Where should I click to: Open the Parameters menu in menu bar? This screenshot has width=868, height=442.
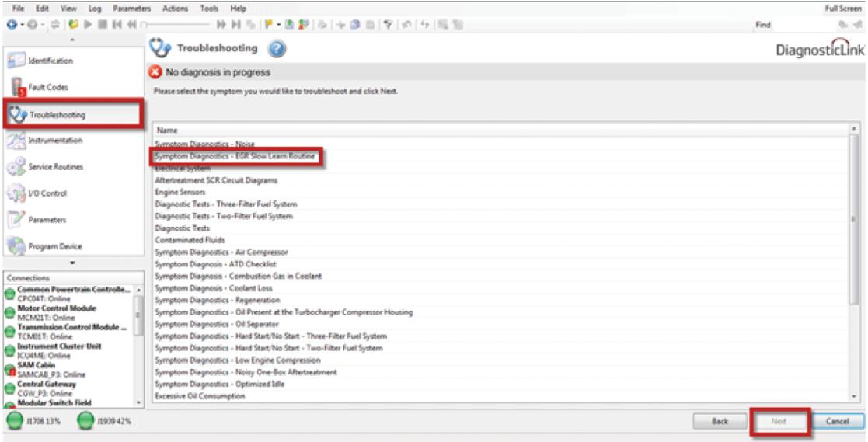pos(132,9)
